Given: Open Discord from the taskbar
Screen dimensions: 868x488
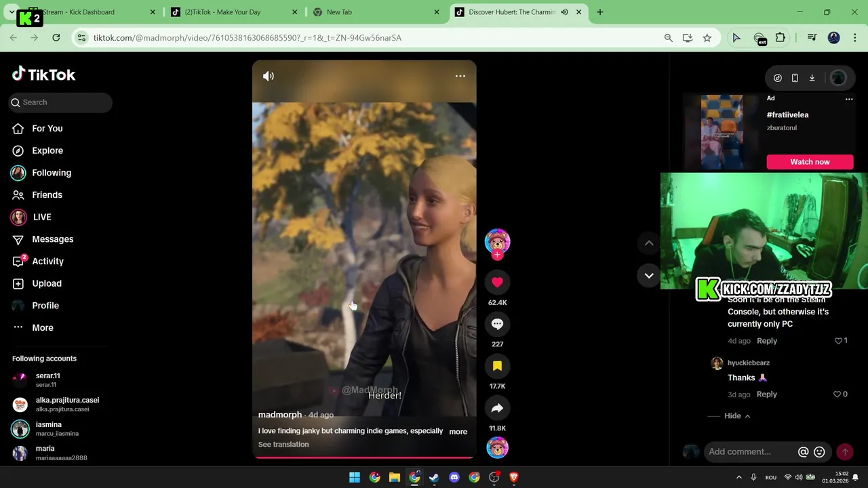Looking at the screenshot, I should (454, 477).
